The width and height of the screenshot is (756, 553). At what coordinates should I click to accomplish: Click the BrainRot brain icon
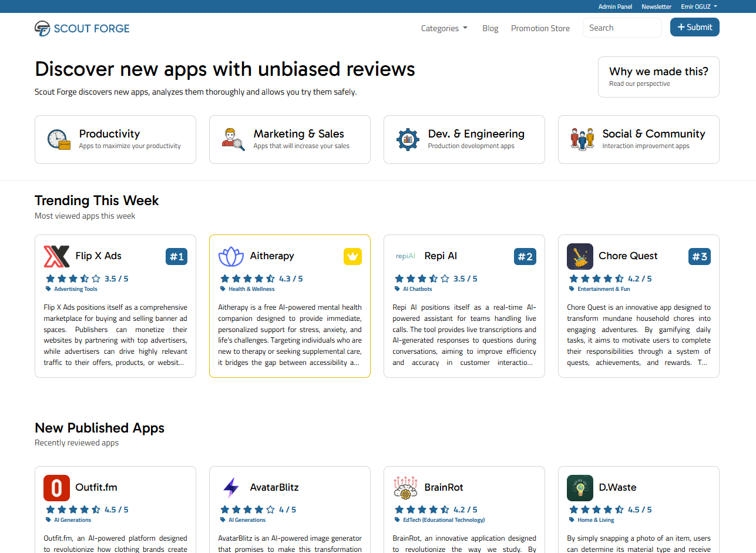(x=405, y=488)
